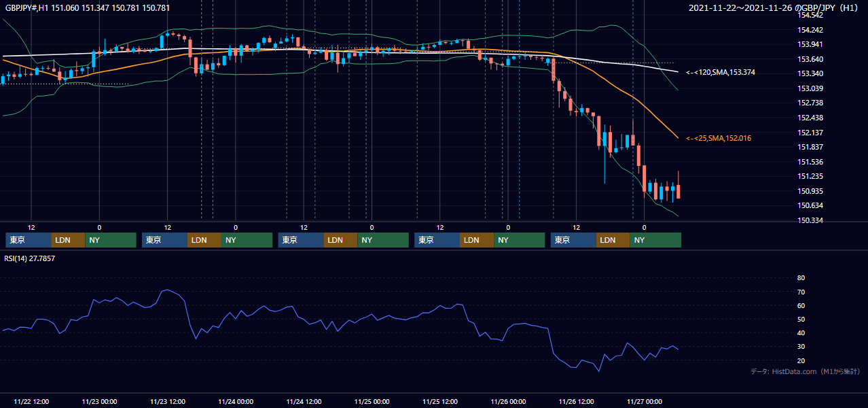Select the 11/24 00:00 time label
This screenshot has width=868, height=408.
[x=236, y=402]
